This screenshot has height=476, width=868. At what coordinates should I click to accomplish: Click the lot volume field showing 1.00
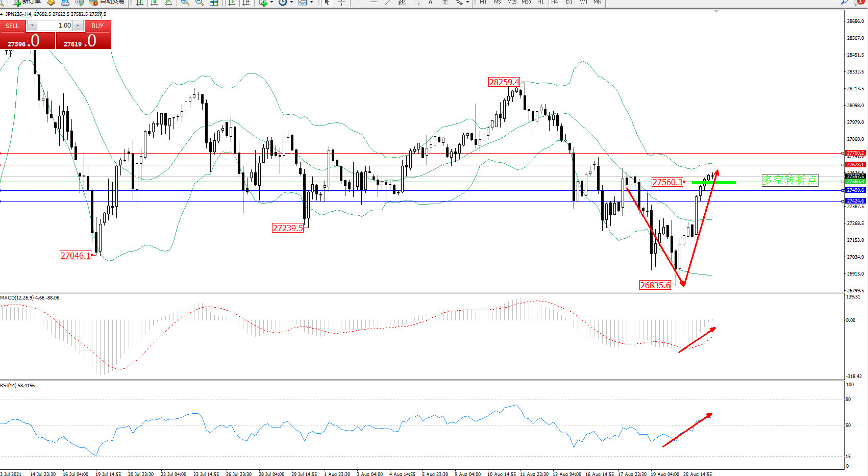(x=55, y=26)
